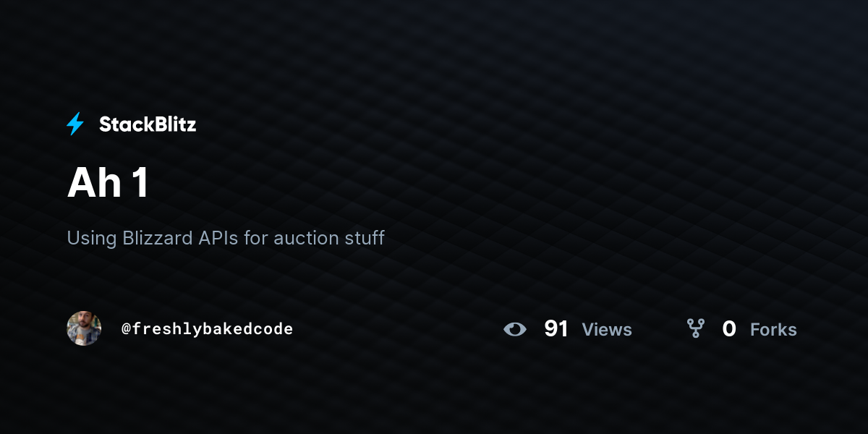Image resolution: width=868 pixels, height=434 pixels.
Task: Click the word APIs in the description
Action: click(218, 237)
